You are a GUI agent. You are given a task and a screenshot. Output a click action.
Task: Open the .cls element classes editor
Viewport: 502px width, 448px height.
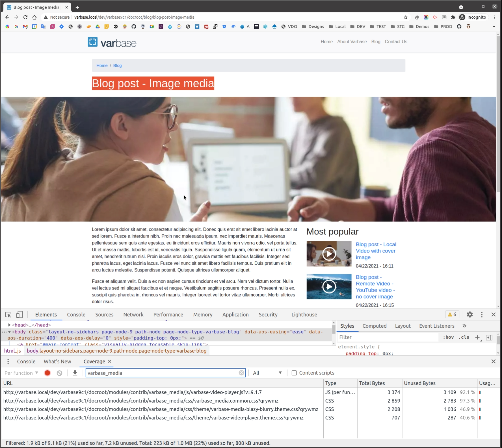(x=464, y=337)
